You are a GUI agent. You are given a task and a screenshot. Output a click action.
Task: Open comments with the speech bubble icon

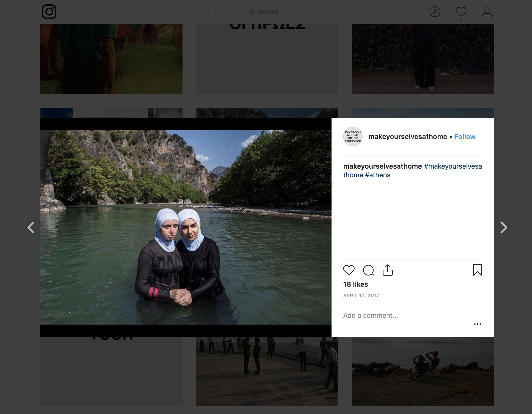tap(368, 270)
